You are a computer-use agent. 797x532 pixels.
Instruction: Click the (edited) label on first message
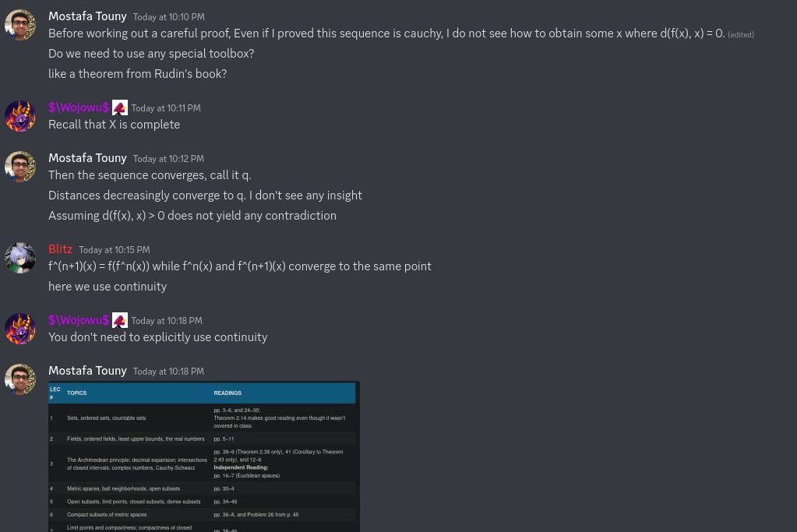tap(741, 34)
